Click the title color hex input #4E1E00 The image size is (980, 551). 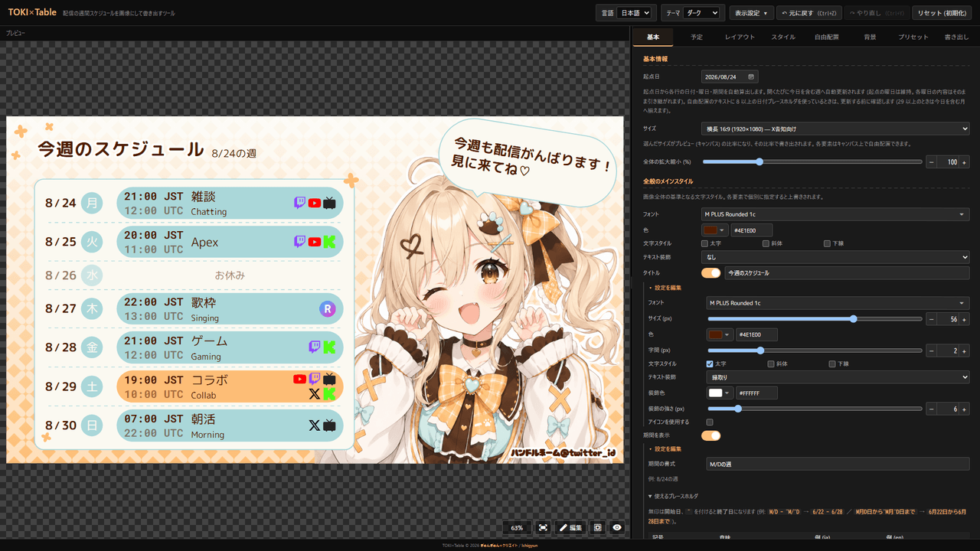pyautogui.click(x=756, y=334)
